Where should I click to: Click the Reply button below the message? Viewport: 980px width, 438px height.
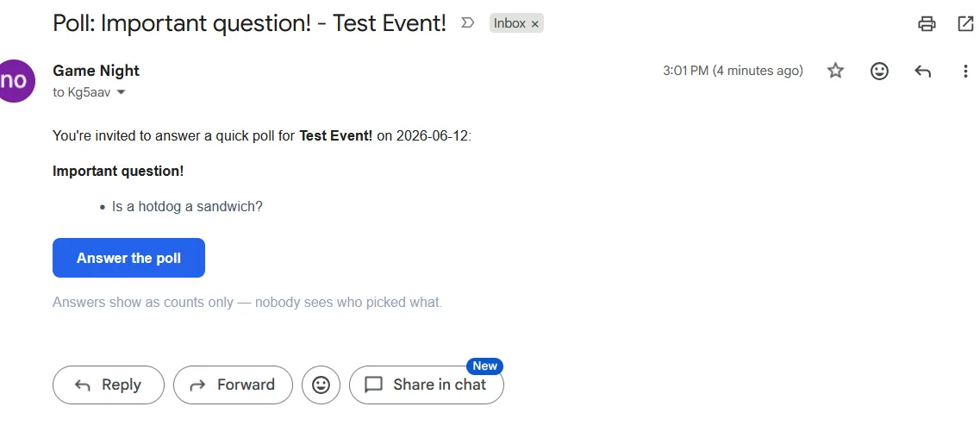pos(108,385)
